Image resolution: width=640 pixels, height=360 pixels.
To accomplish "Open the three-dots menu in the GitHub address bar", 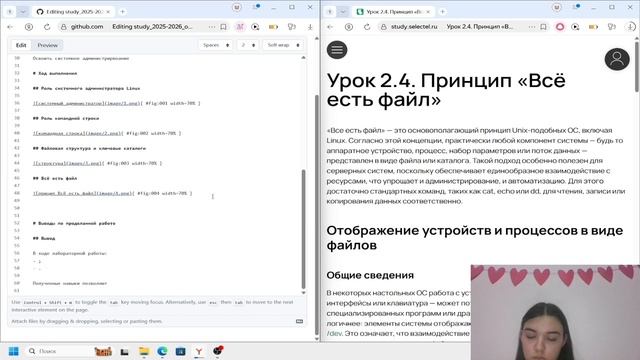I will coord(211,27).
